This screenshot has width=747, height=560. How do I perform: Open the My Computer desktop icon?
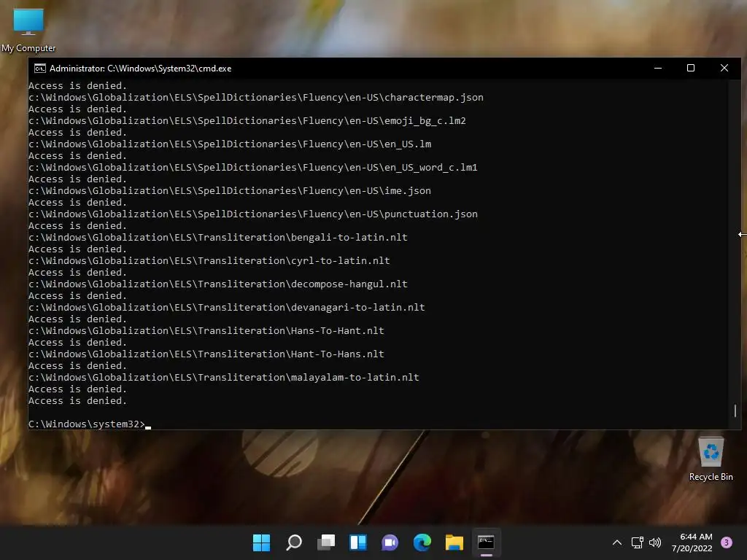coord(28,30)
